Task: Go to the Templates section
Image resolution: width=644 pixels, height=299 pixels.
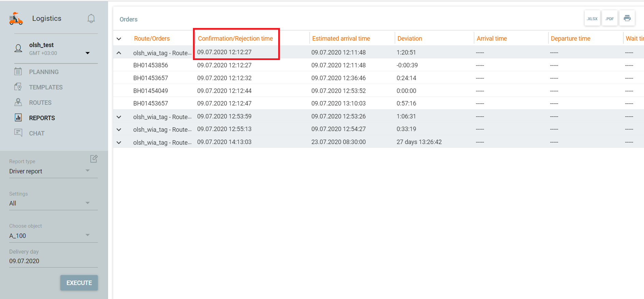Action: 46,87
